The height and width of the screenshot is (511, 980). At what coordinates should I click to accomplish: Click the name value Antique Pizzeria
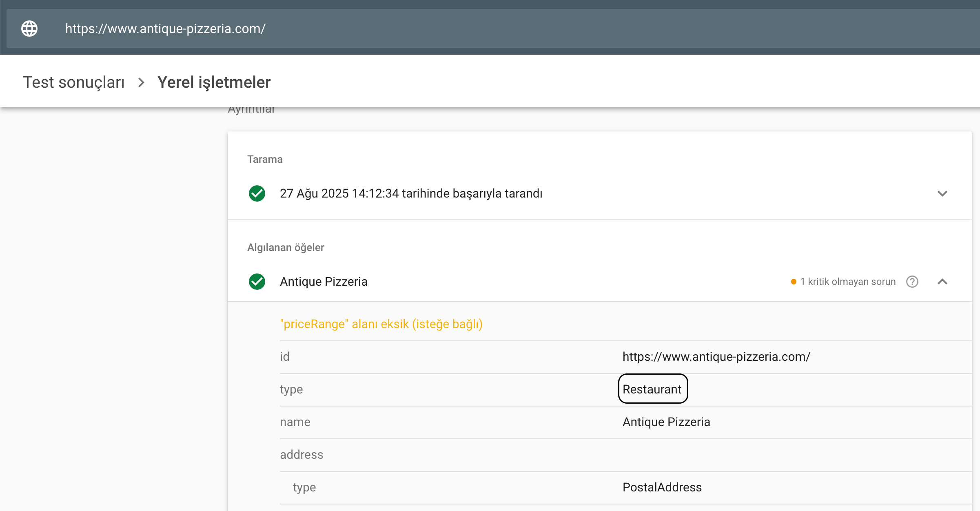[666, 422]
